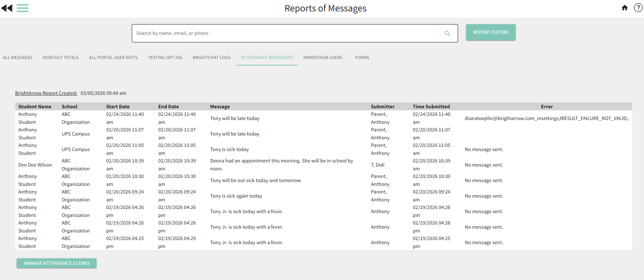Switch to the All Messages tab
The width and height of the screenshot is (644, 280).
coord(18,58)
